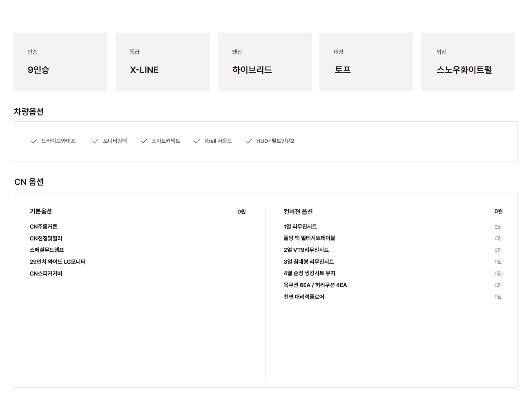
Task: Toggle the Krell 사운드 option label
Action: [x=218, y=141]
